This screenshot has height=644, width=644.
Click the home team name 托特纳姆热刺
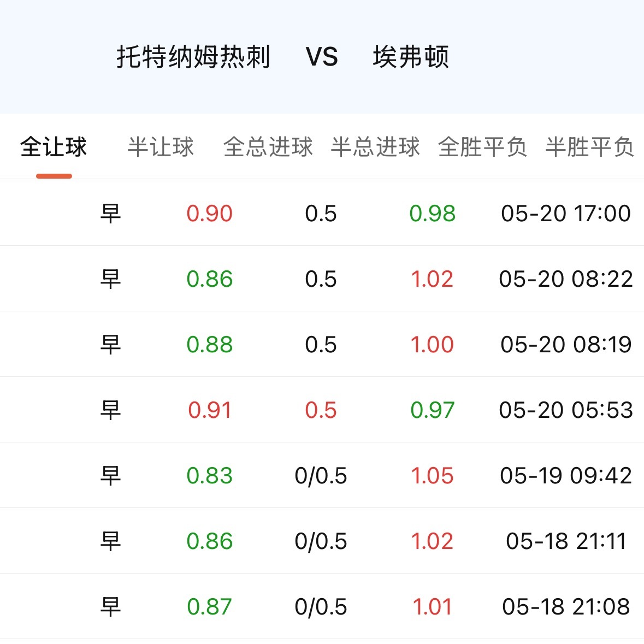click(193, 57)
